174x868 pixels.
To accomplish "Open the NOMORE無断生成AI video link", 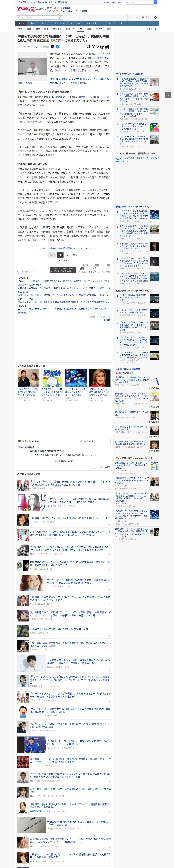I will click(x=79, y=81).
